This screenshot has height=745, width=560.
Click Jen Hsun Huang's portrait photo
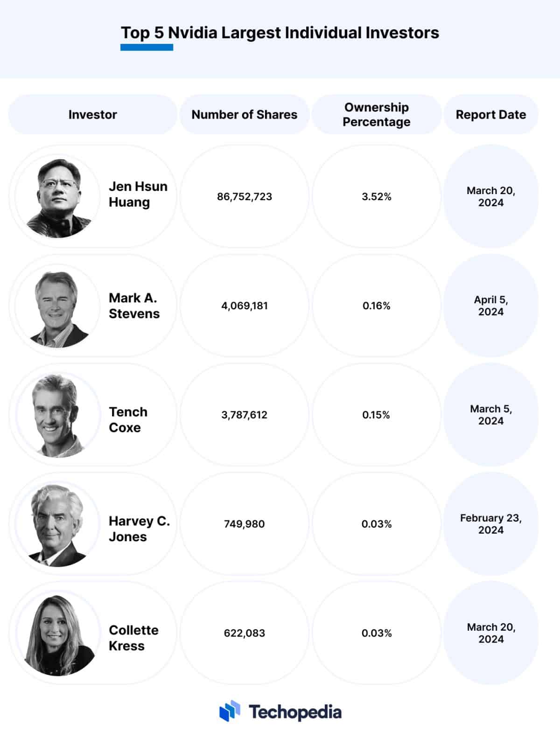click(x=58, y=196)
